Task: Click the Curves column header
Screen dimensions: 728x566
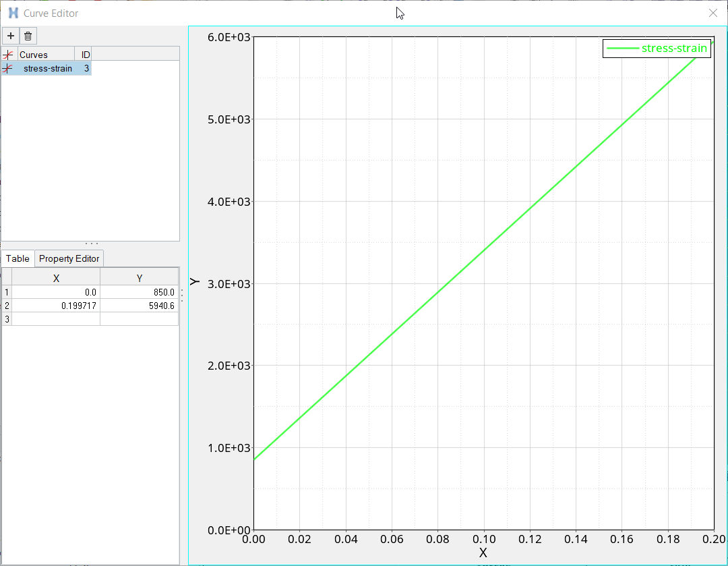Action: point(46,55)
